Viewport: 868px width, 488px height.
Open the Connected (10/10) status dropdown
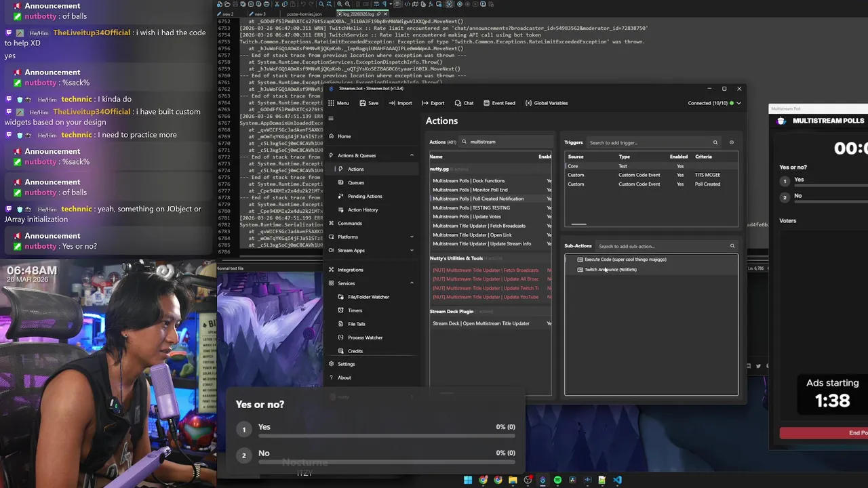(x=715, y=103)
